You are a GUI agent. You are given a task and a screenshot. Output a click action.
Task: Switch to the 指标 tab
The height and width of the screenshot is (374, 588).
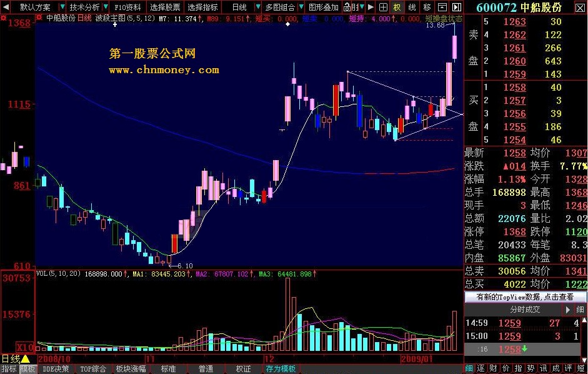(9, 369)
